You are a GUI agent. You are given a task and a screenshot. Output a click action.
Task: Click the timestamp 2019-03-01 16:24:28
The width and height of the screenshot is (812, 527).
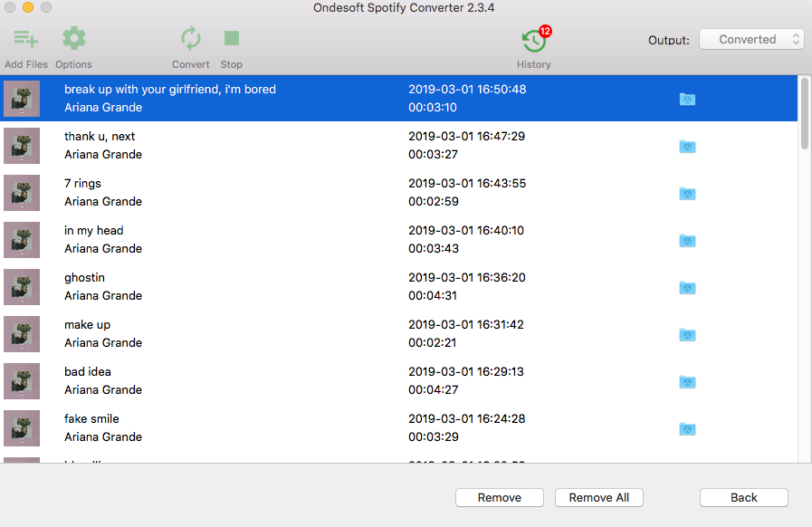click(467, 418)
